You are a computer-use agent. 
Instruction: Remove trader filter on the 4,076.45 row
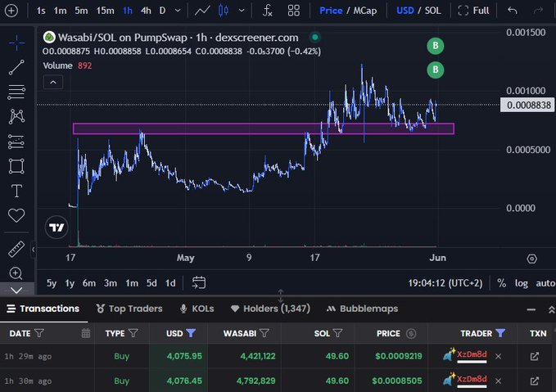coord(498,381)
